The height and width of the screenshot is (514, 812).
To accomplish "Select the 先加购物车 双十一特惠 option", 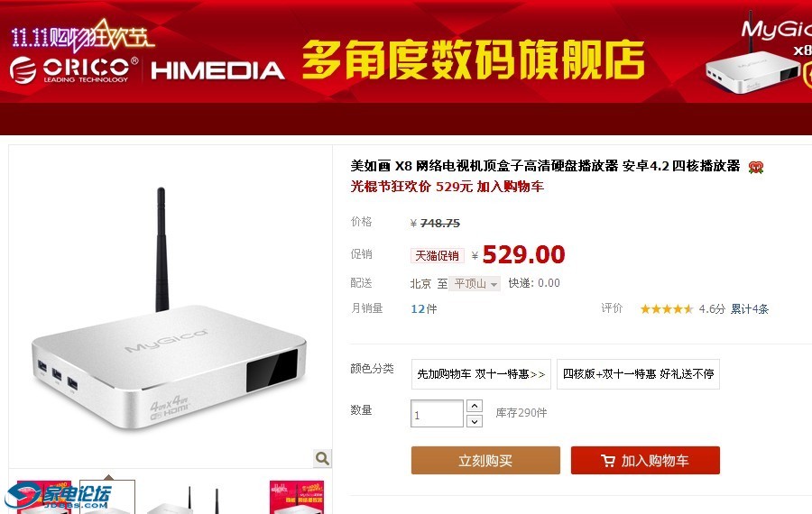I will pos(481,373).
